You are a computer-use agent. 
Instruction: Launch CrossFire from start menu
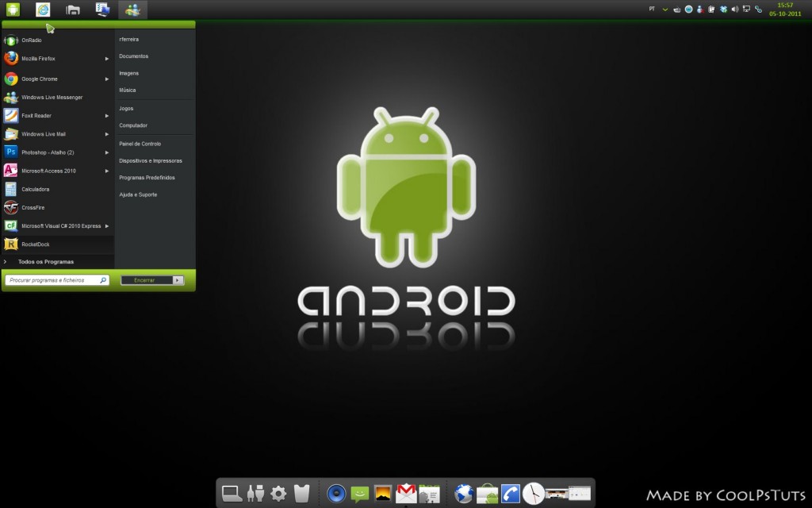click(x=57, y=207)
